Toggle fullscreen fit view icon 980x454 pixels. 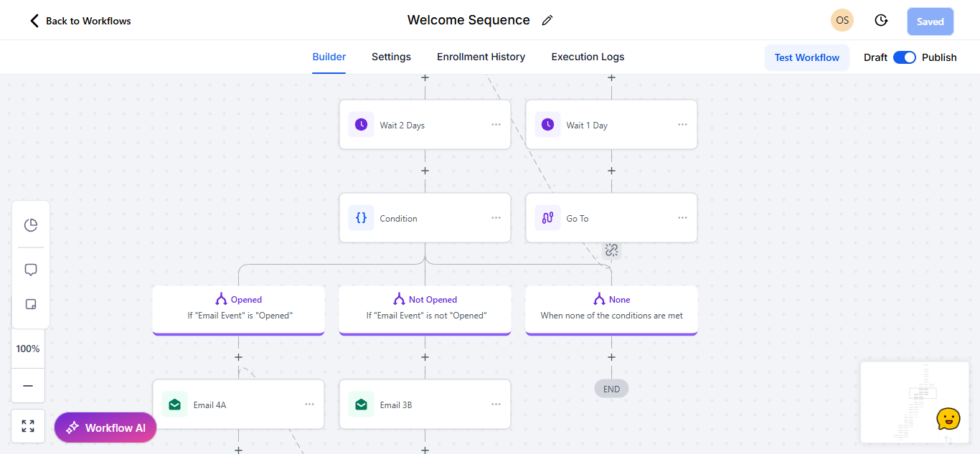(x=28, y=426)
